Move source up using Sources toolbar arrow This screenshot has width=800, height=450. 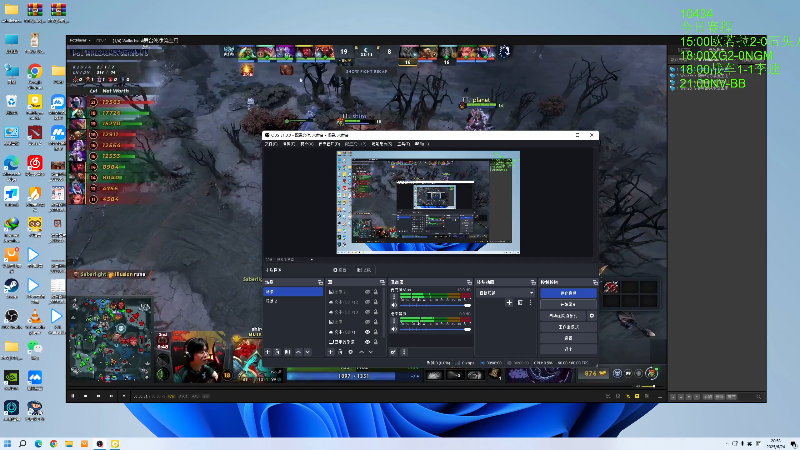pyautogui.click(x=361, y=352)
